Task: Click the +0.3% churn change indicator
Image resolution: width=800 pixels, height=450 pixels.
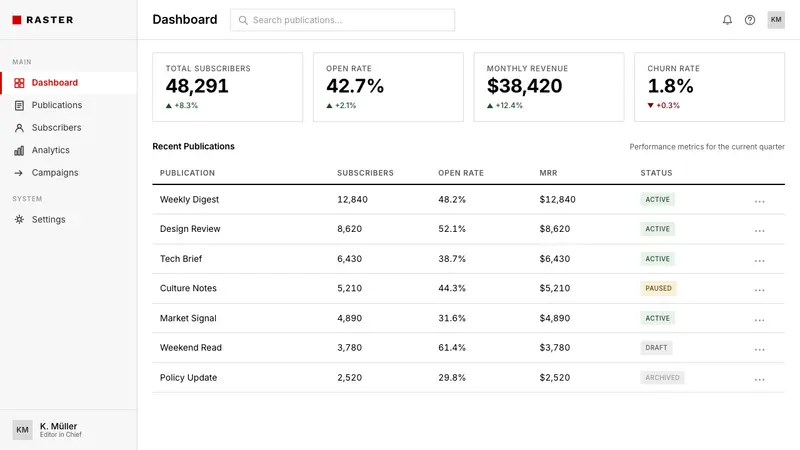Action: click(x=663, y=106)
